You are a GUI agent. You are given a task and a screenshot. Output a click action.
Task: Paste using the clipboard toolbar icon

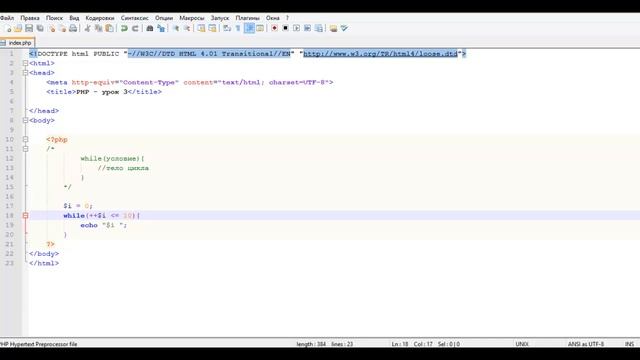click(x=109, y=28)
